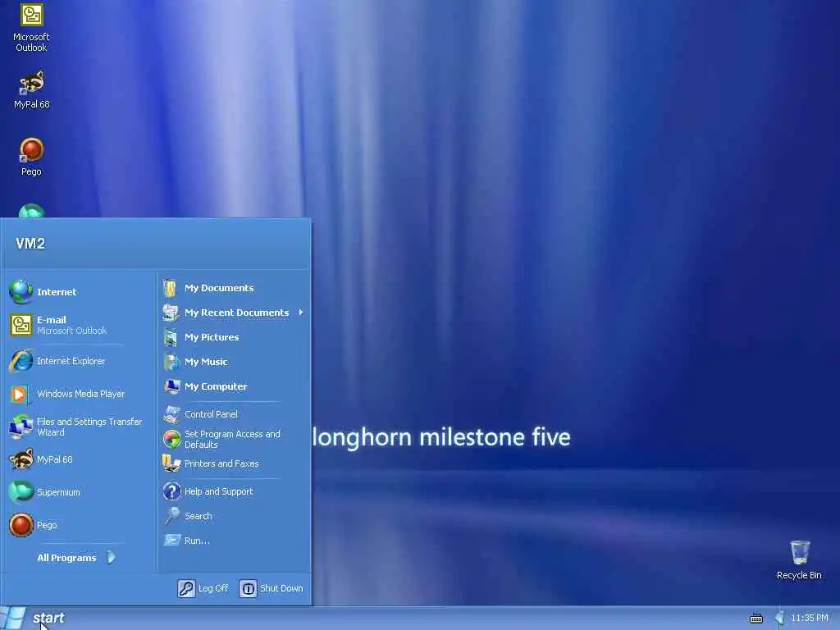Launch Internet Explorer from Start menu

tap(78, 361)
